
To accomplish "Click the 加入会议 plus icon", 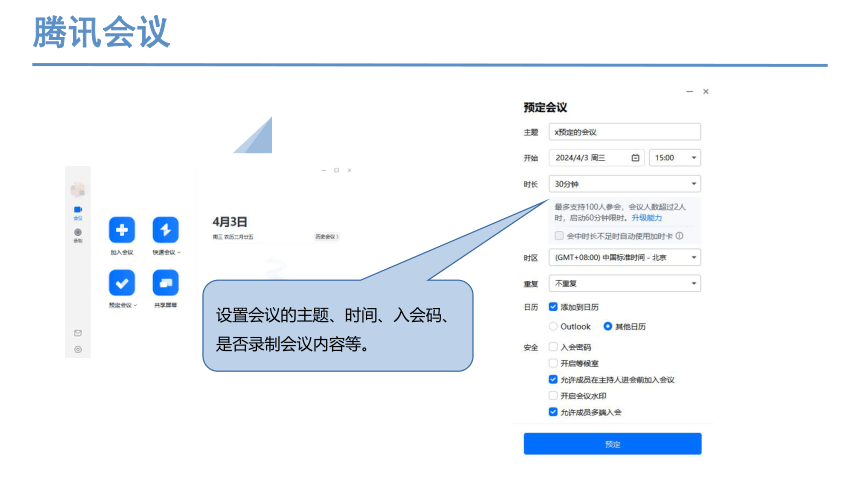I will coord(122,230).
